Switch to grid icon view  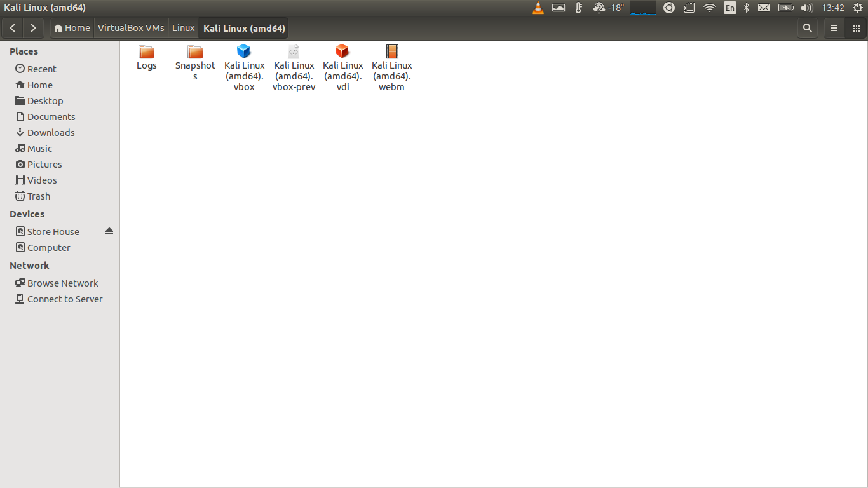(x=856, y=28)
